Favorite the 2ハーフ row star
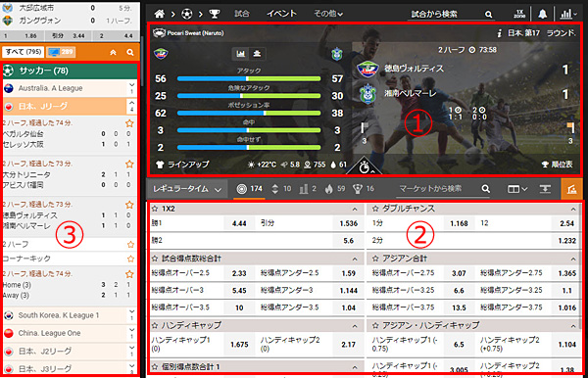Screen dimensions: 588x378 click(x=130, y=245)
